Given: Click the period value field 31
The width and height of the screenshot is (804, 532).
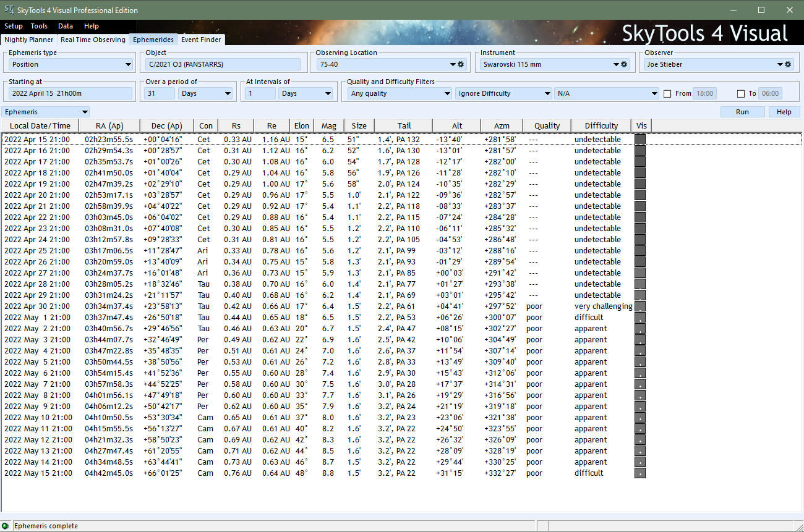Looking at the screenshot, I should click(x=160, y=94).
